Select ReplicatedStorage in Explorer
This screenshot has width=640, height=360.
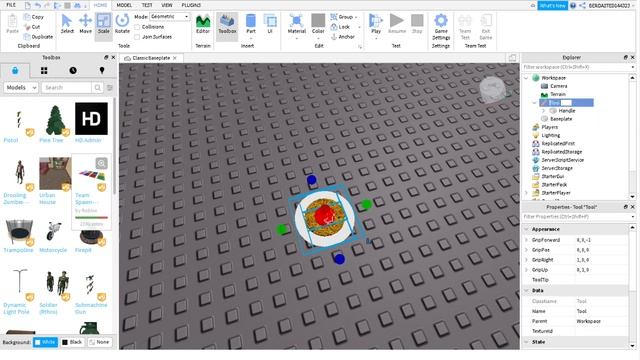pyautogui.click(x=562, y=151)
